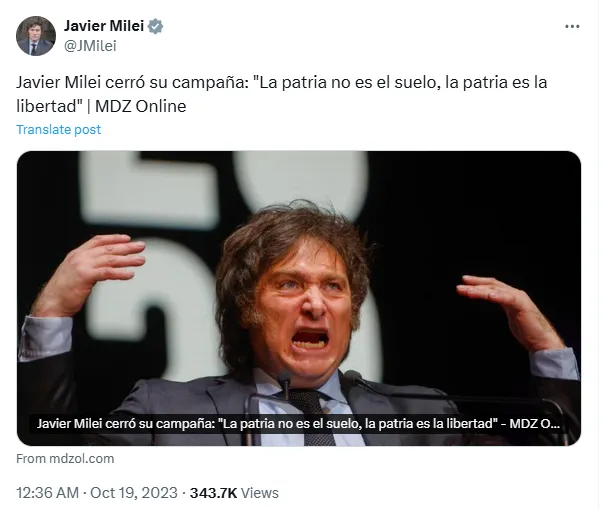This screenshot has width=605, height=510.
Task: Click the Javier Milei display name
Action: pos(104,26)
